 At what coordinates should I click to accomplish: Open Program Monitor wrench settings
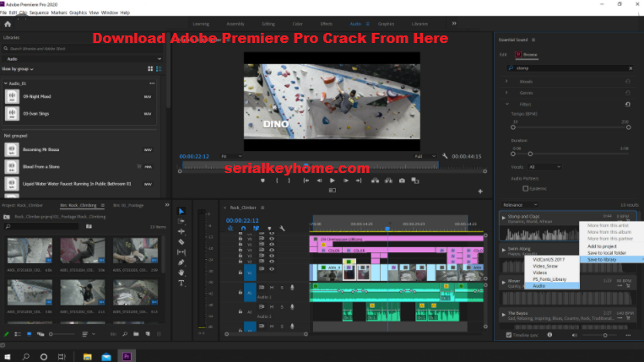[445, 156]
